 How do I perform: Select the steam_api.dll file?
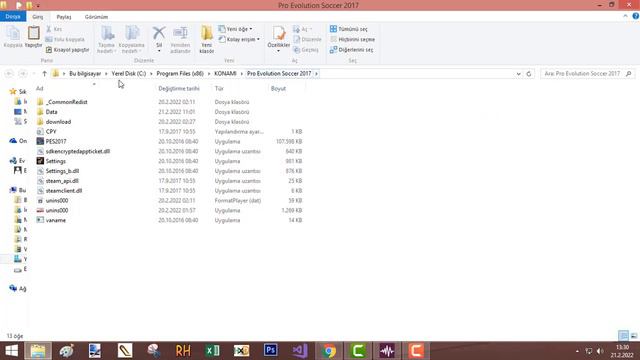click(57, 180)
